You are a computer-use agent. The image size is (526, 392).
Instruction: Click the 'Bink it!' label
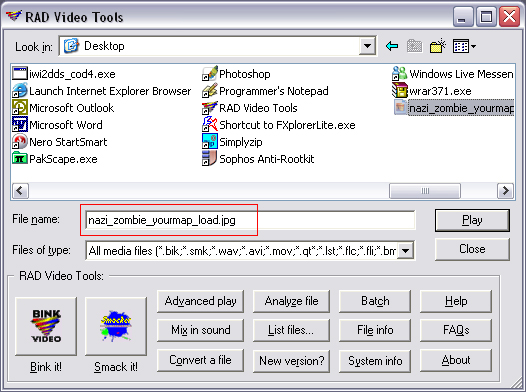(46, 367)
